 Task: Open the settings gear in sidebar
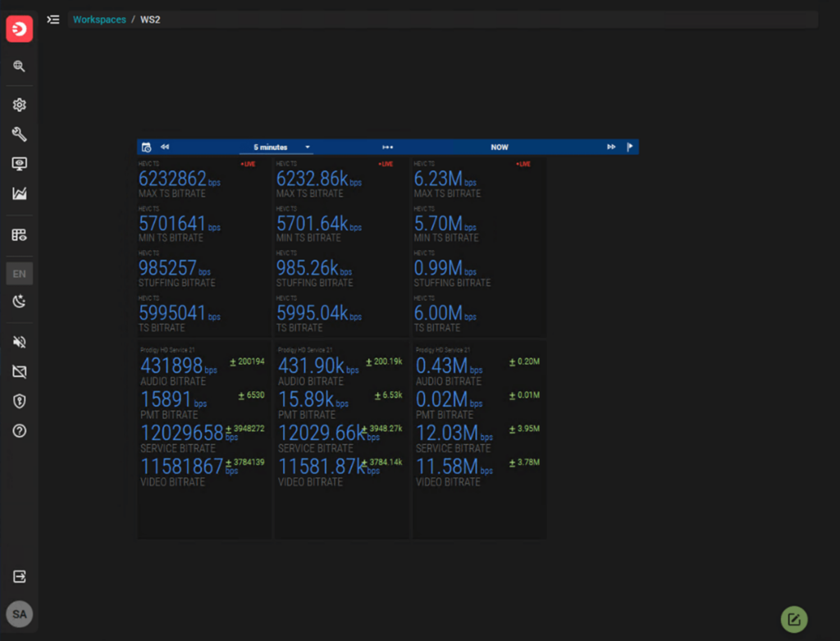click(20, 104)
